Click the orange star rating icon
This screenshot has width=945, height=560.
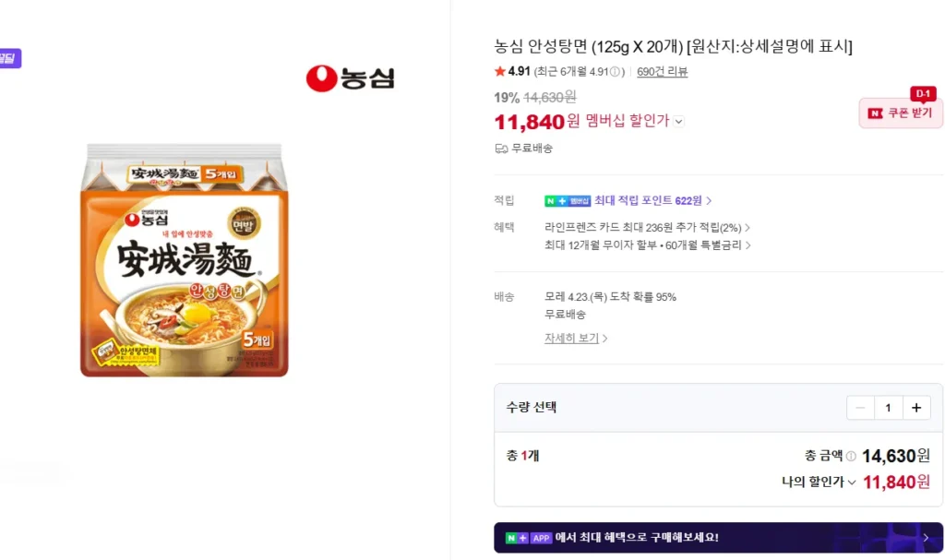[x=500, y=72]
